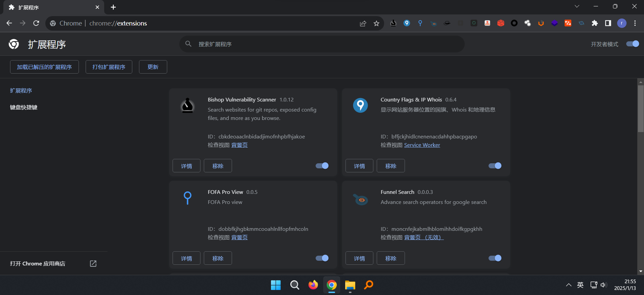The image size is (644, 295).
Task: Open 详情 for Bishop Vulnerability Scanner
Action: pos(186,166)
